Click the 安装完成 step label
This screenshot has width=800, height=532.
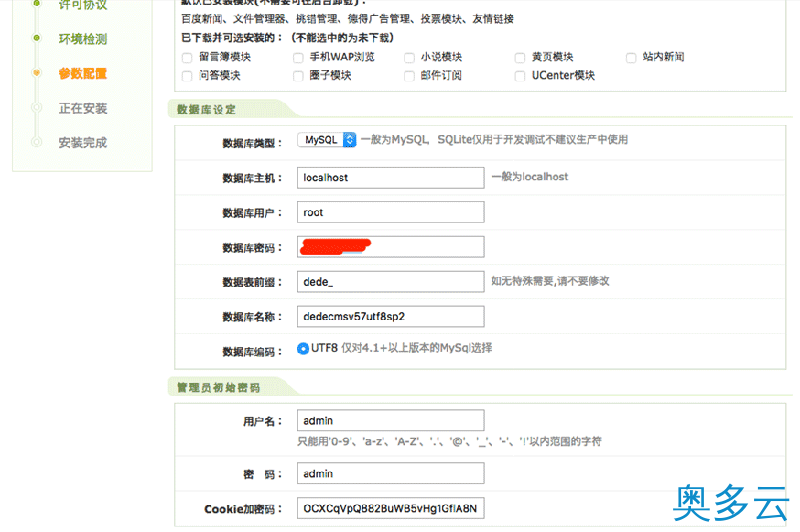(x=83, y=143)
